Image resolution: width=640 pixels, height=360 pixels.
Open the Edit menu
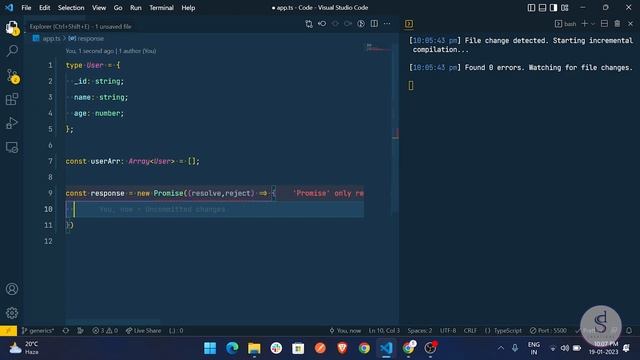click(44, 8)
